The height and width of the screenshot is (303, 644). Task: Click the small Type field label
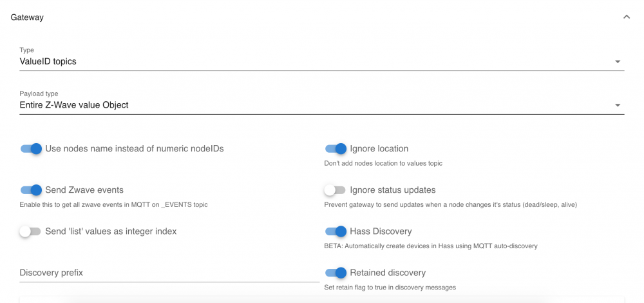coord(27,50)
